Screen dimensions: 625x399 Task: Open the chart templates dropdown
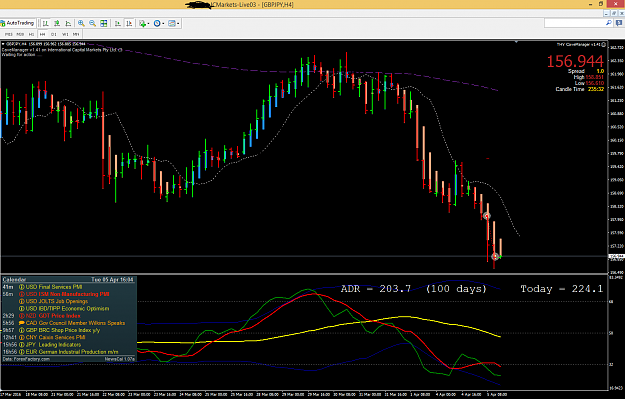click(173, 24)
